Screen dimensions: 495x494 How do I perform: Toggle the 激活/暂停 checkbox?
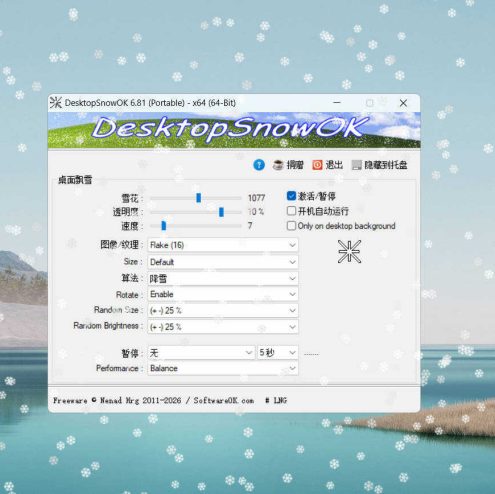pos(291,196)
